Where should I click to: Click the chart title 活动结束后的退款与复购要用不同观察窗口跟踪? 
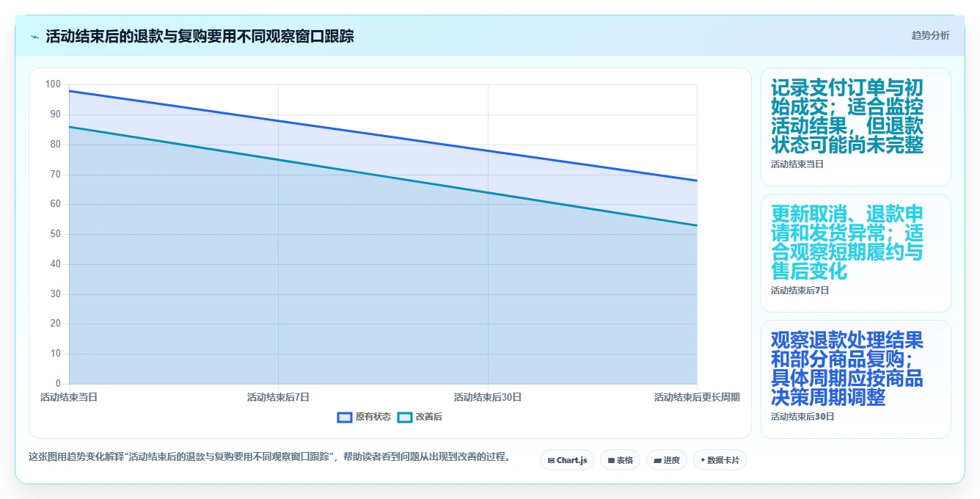pyautogui.click(x=200, y=36)
